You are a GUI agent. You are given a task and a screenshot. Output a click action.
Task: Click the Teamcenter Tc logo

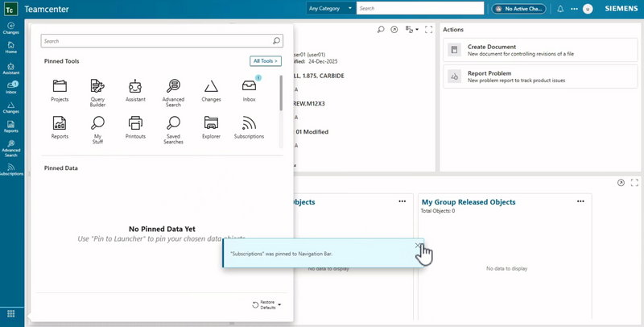click(x=10, y=9)
